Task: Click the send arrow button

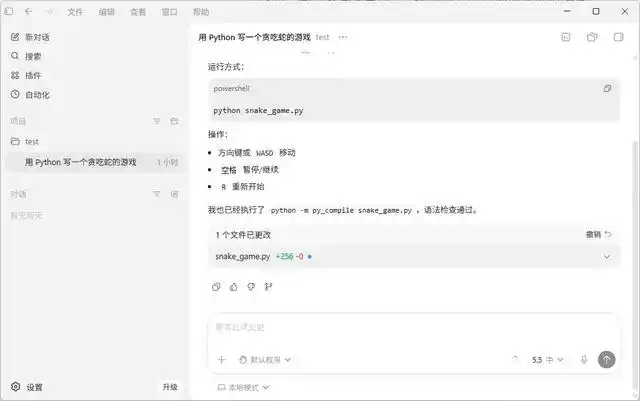Action: (607, 359)
